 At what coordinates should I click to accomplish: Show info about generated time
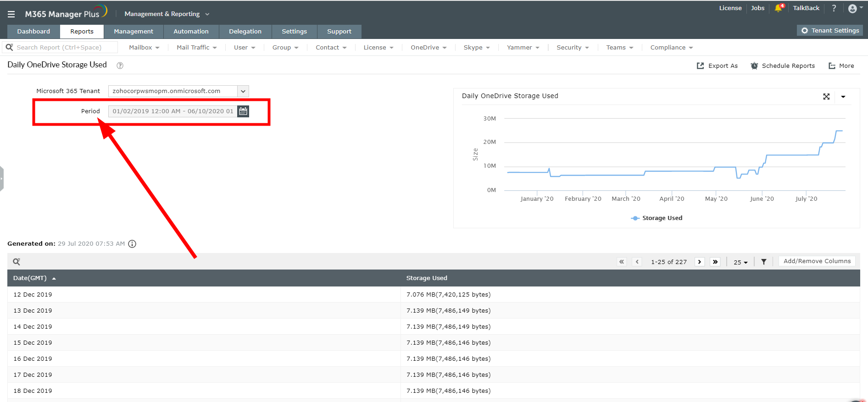pos(132,244)
